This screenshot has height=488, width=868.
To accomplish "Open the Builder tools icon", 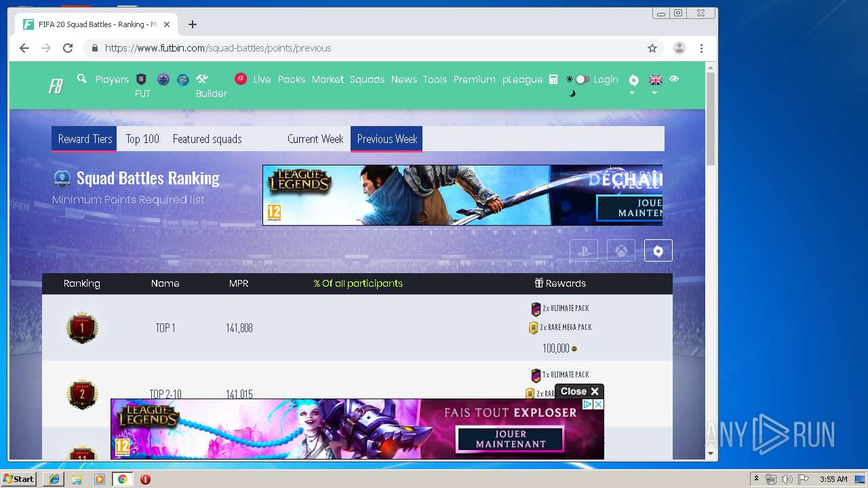I will (x=202, y=79).
